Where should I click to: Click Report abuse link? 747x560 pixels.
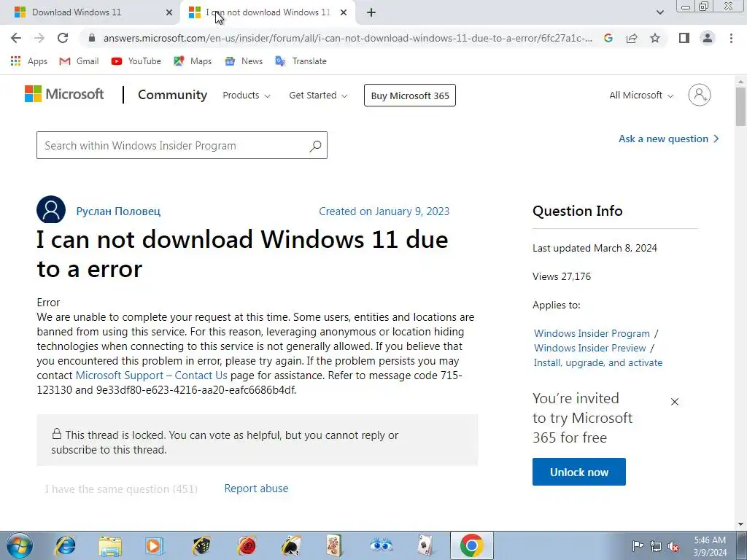pyautogui.click(x=256, y=489)
